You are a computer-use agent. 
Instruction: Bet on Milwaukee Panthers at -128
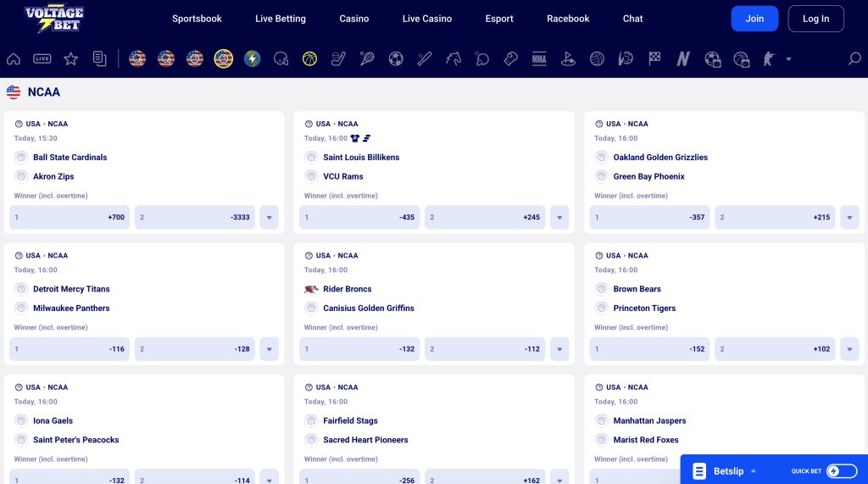click(195, 349)
